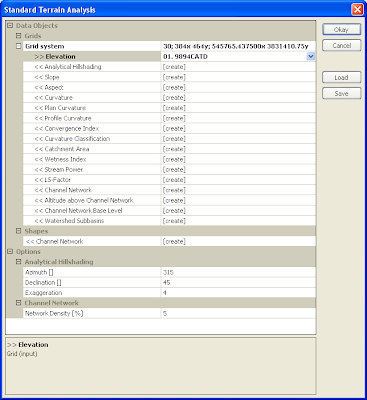
Task: Click the Declination value 45
Action: pos(167,283)
